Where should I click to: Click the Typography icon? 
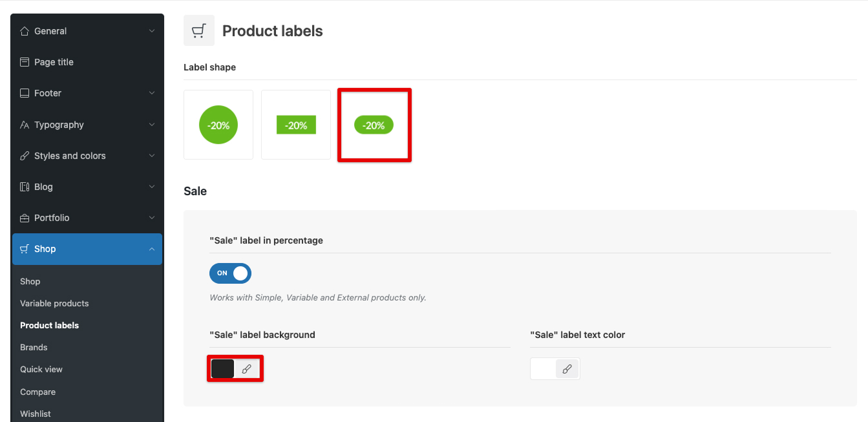pyautogui.click(x=25, y=125)
